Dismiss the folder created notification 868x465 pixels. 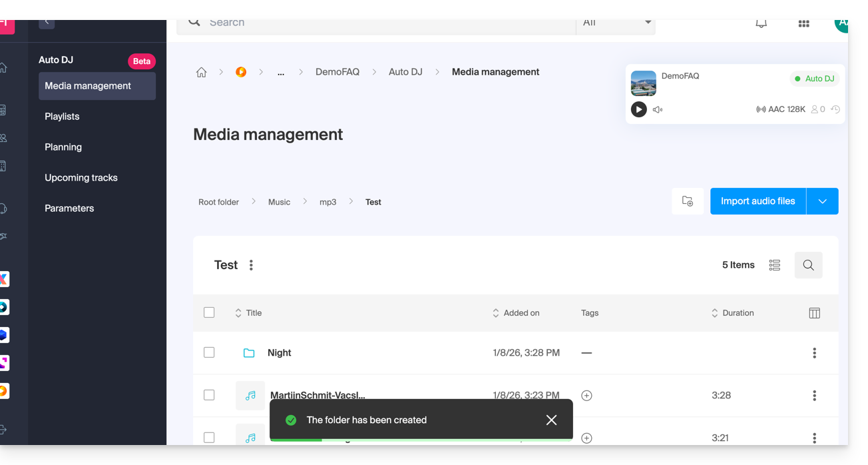pyautogui.click(x=551, y=420)
